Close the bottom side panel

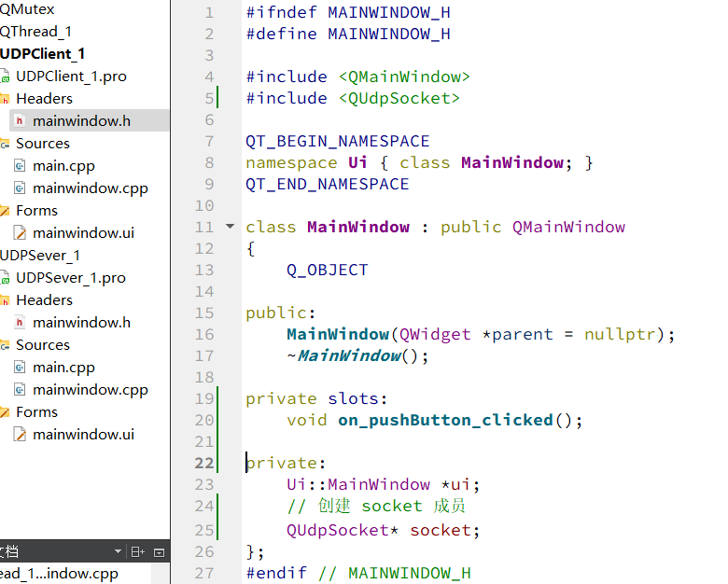160,552
